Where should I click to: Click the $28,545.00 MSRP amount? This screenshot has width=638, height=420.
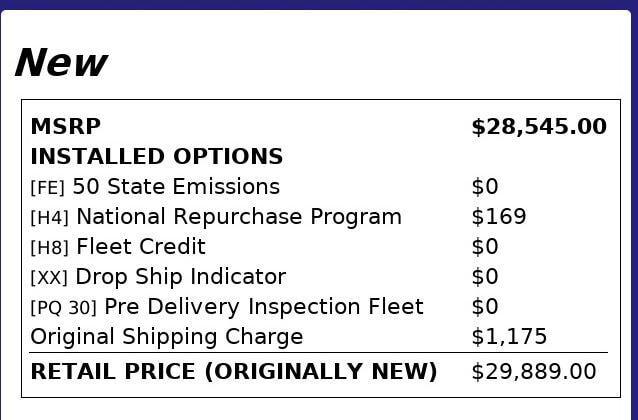538,127
